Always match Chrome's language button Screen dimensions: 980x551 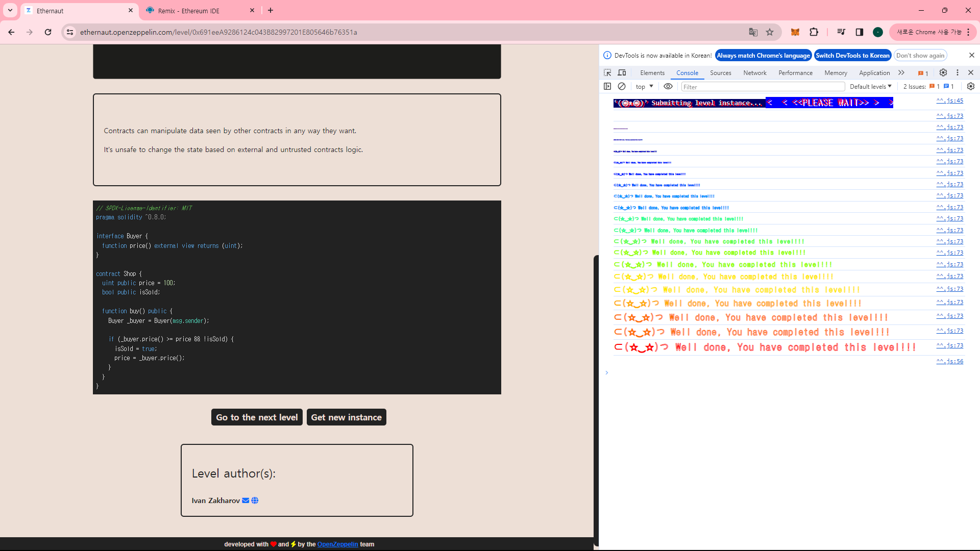[763, 56]
